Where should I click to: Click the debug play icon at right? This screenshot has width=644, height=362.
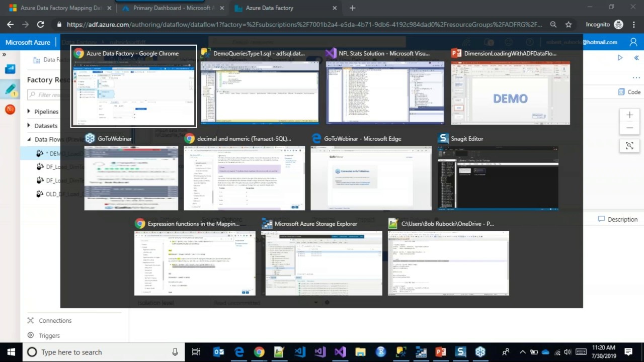620,58
